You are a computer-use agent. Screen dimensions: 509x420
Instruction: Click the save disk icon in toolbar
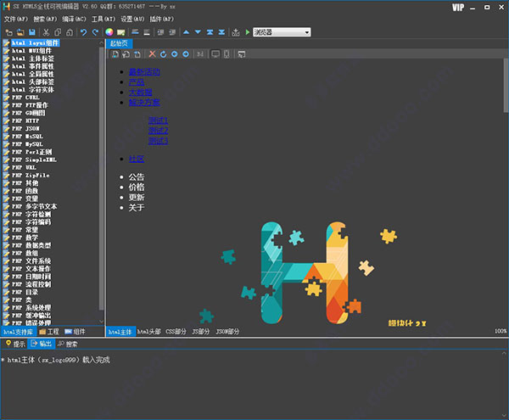click(31, 32)
